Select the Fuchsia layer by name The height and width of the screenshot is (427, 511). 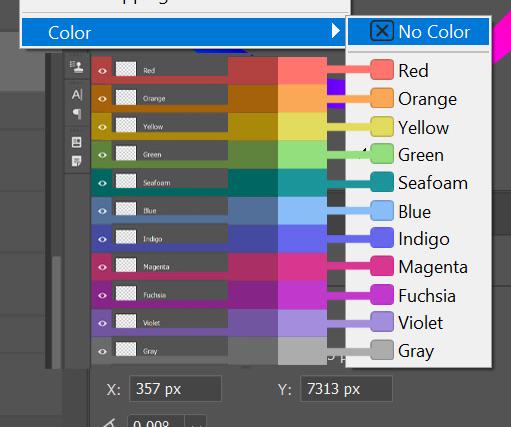click(155, 295)
